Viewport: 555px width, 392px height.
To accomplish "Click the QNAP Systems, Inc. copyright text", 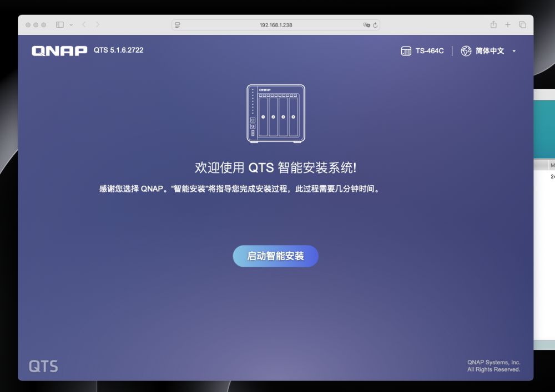I will [494, 366].
